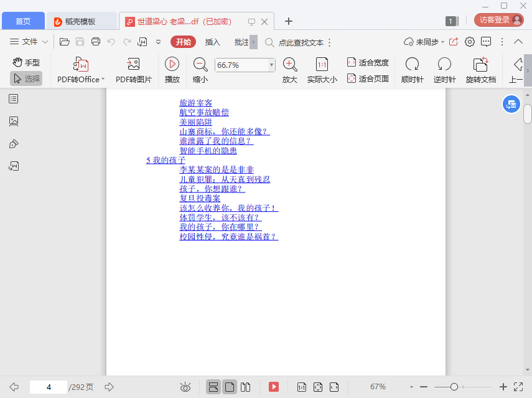Open the thumbnails sidebar panel icon

coord(14,121)
